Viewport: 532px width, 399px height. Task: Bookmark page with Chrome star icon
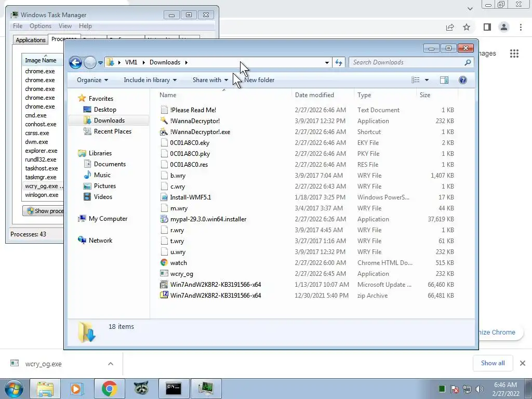click(x=467, y=27)
